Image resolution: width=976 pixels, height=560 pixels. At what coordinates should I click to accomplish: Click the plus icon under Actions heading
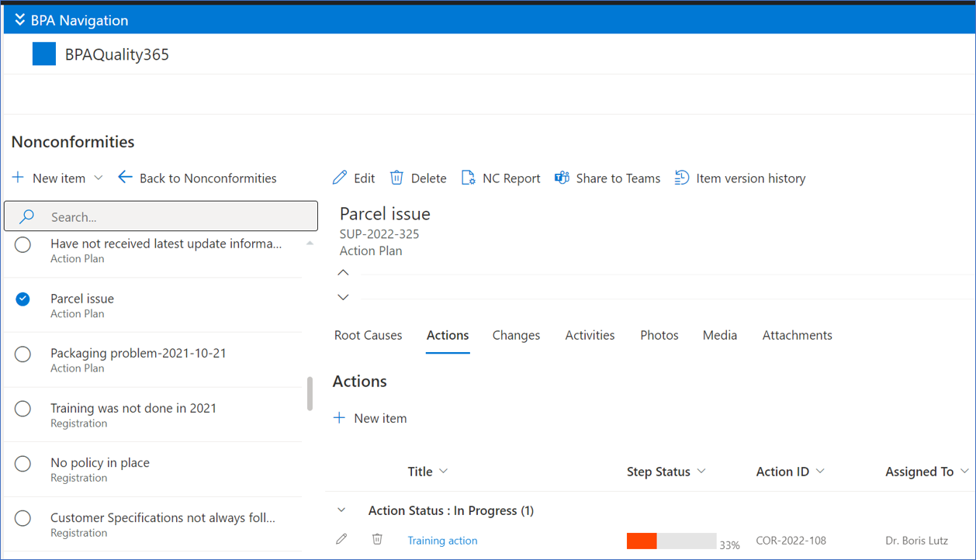[x=339, y=418]
